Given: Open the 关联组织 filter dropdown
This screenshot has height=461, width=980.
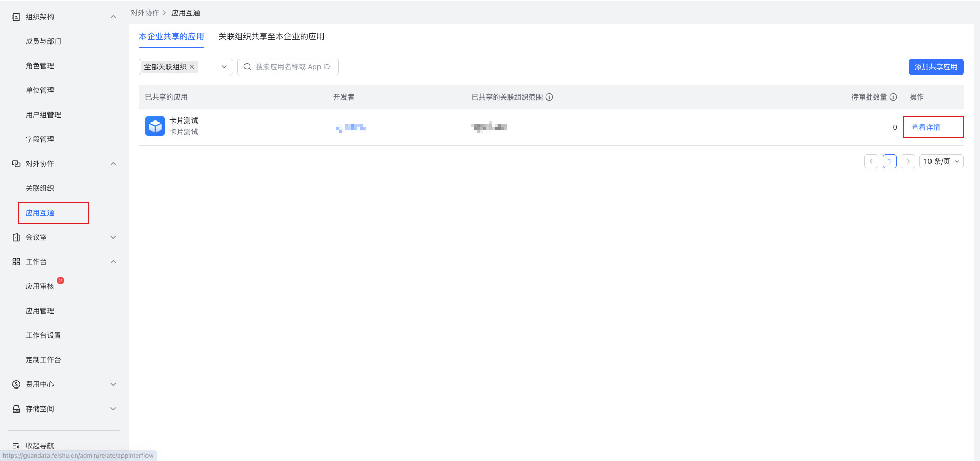Looking at the screenshot, I should pyautogui.click(x=224, y=67).
